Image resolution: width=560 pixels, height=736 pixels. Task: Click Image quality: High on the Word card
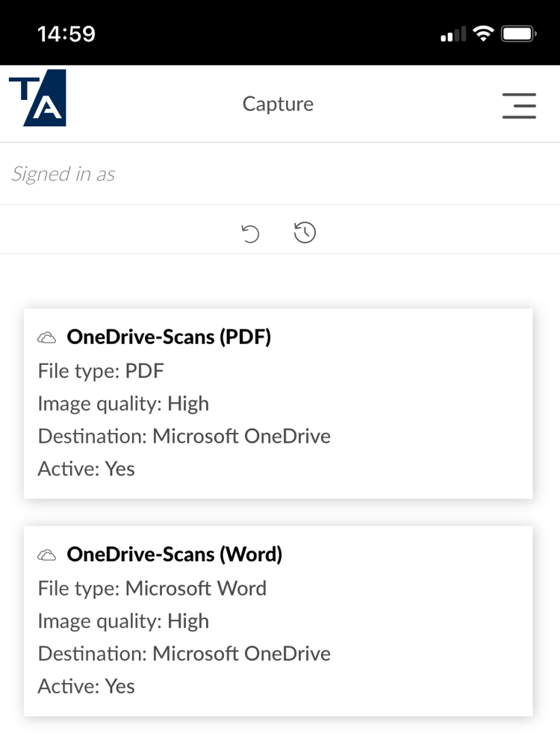click(123, 621)
